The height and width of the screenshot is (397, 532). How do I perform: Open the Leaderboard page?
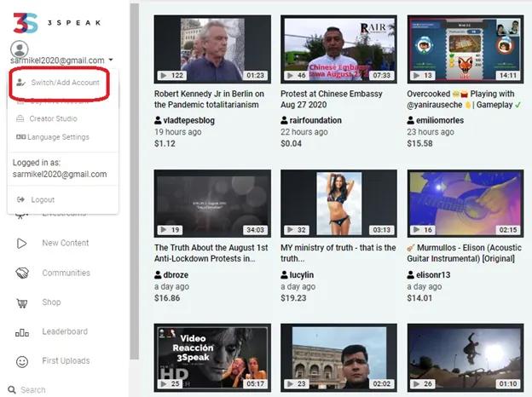[65, 331]
